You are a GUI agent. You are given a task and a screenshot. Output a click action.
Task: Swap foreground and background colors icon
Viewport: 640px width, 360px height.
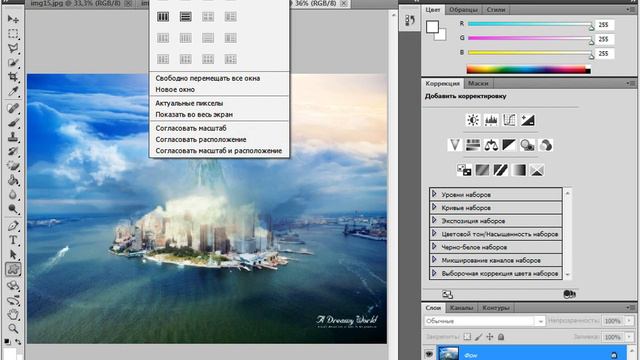(x=18, y=341)
